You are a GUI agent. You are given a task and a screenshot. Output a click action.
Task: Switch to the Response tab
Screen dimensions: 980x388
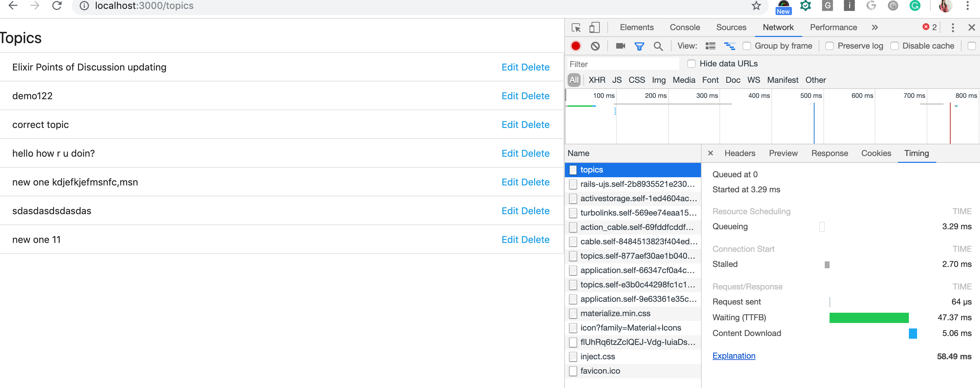829,153
